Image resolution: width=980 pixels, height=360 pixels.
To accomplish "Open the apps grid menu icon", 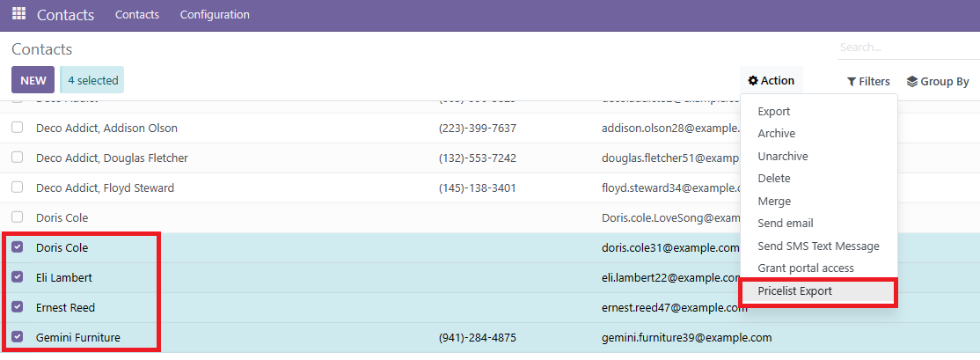I will 18,14.
